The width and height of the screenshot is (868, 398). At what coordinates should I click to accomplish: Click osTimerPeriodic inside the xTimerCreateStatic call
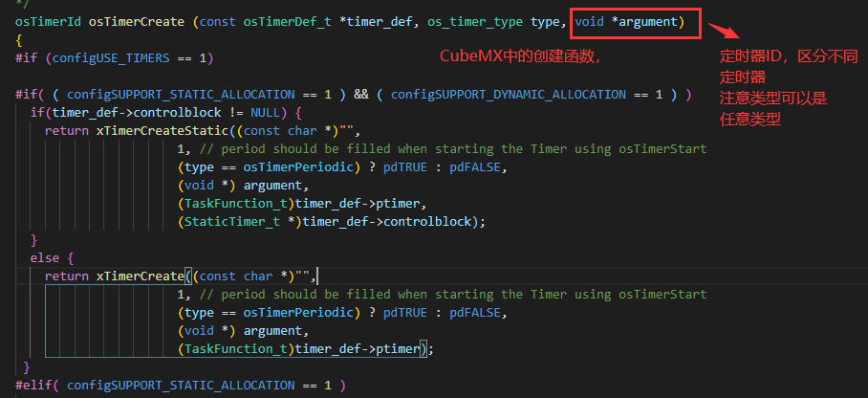298,167
